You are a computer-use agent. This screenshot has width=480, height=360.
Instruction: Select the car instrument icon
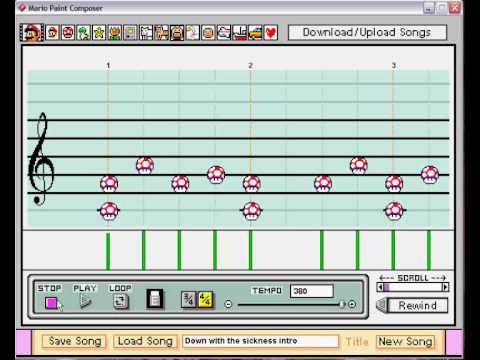[x=255, y=33]
